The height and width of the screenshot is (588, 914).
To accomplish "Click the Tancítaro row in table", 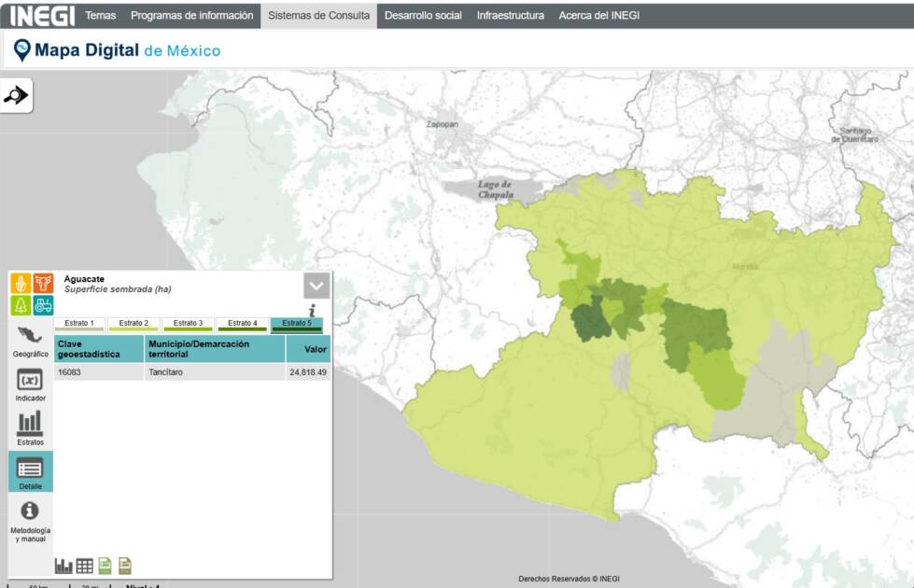I will click(192, 371).
